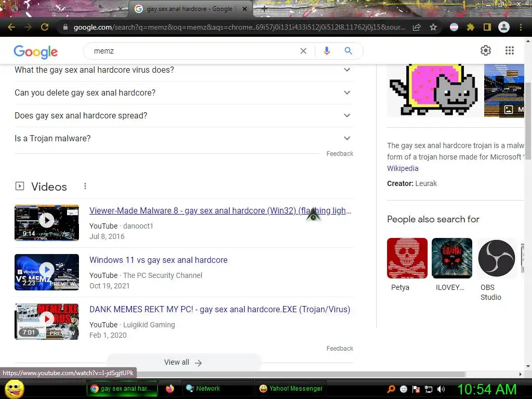
Task: Open the Viewer-Made Malware 8 video link
Action: (x=220, y=211)
